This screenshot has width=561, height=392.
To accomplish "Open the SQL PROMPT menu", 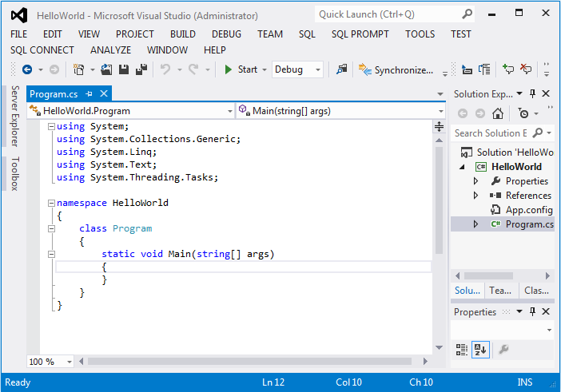I will (x=360, y=34).
